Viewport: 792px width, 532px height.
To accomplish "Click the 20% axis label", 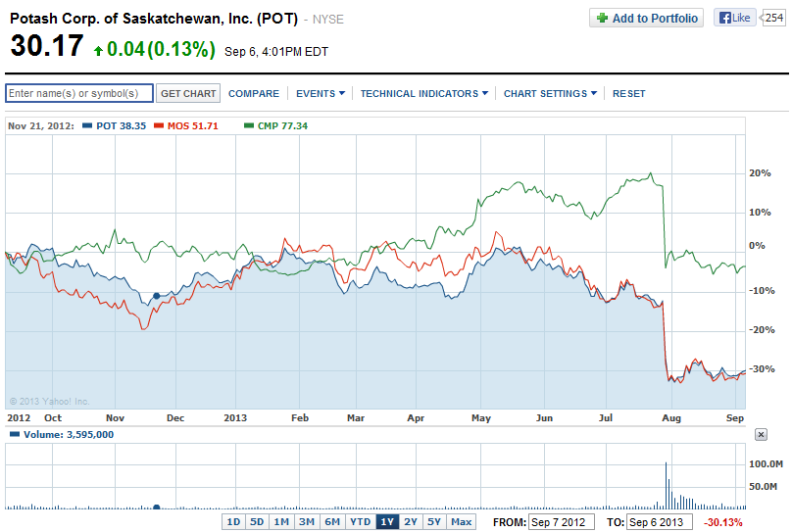I will (x=761, y=173).
